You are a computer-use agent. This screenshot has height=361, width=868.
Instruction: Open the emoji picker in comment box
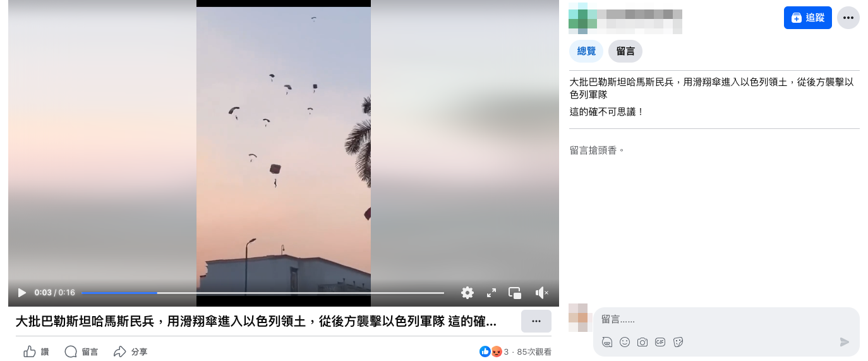[x=625, y=342]
